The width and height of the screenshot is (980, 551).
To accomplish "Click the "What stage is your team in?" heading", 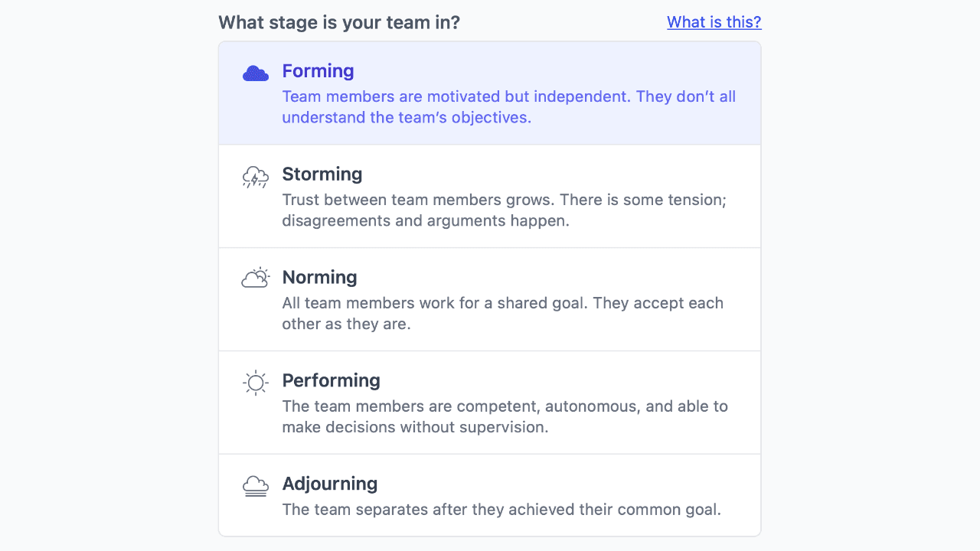I will [339, 22].
